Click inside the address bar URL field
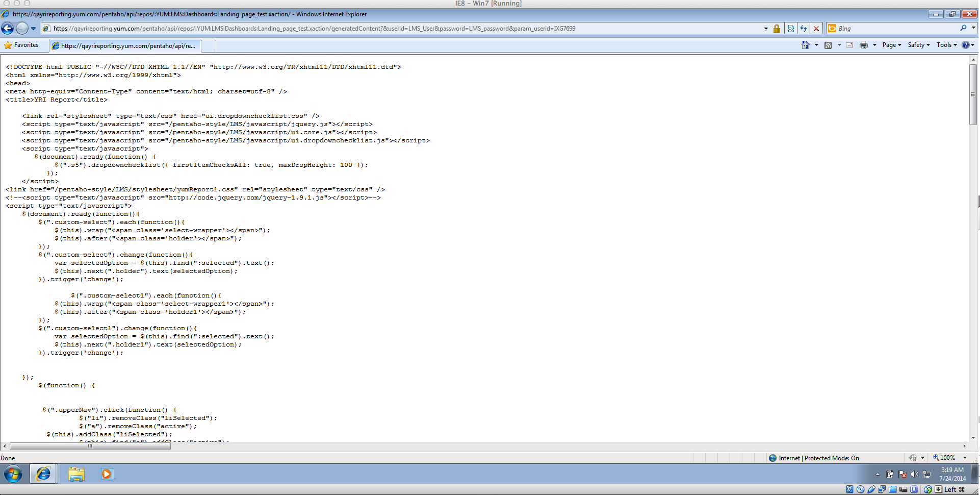The width and height of the screenshot is (980, 495). coord(403,29)
